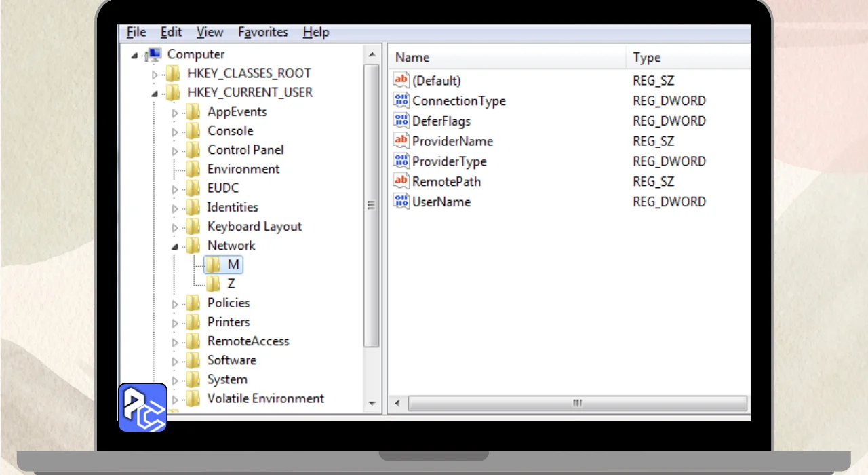Click the Console folder icon
The width and height of the screenshot is (868, 475).
click(193, 131)
